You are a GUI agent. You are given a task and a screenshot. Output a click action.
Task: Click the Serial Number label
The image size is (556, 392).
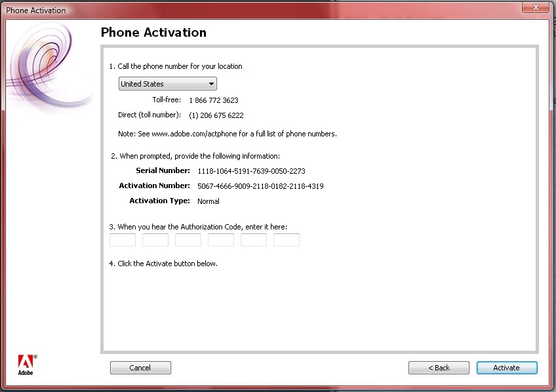point(163,170)
